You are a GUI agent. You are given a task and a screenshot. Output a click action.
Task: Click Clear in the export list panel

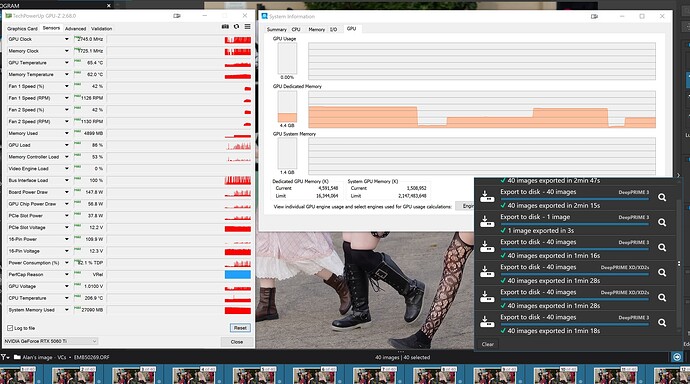488,344
